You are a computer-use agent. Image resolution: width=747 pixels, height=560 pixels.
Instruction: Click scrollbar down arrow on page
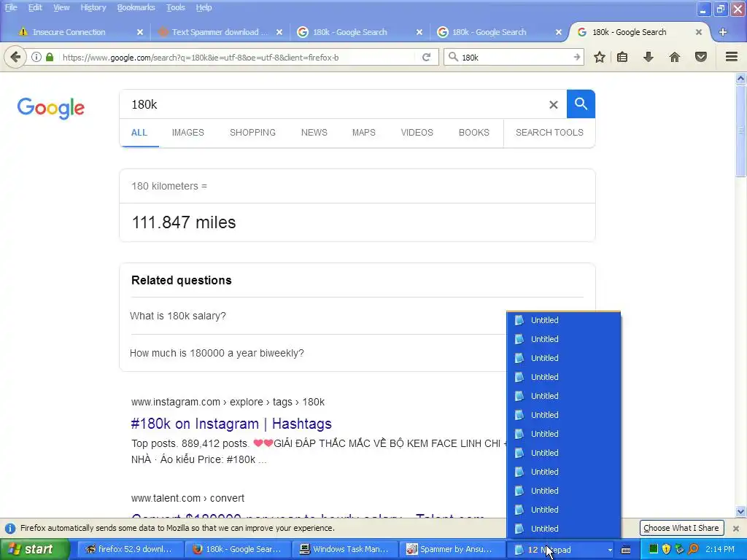[741, 511]
